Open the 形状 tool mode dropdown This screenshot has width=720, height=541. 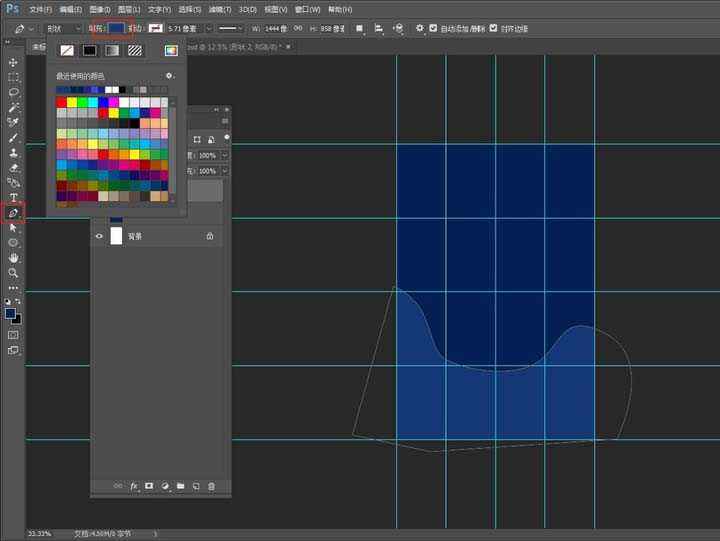tap(61, 28)
